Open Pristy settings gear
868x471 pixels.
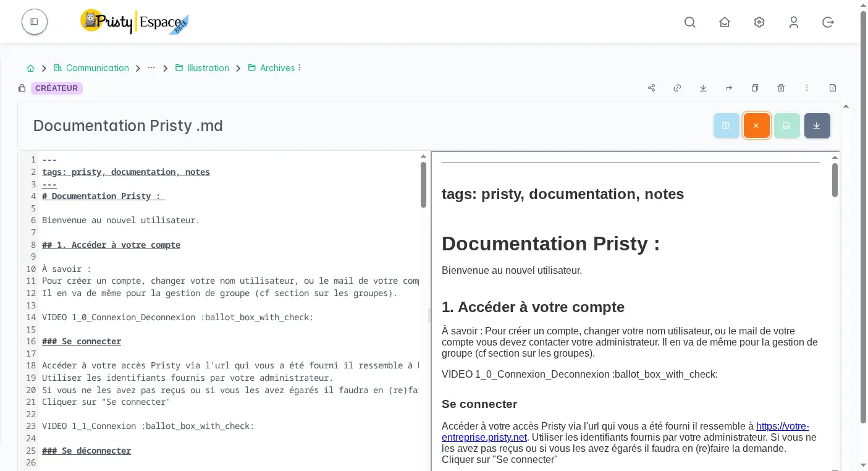pyautogui.click(x=759, y=22)
